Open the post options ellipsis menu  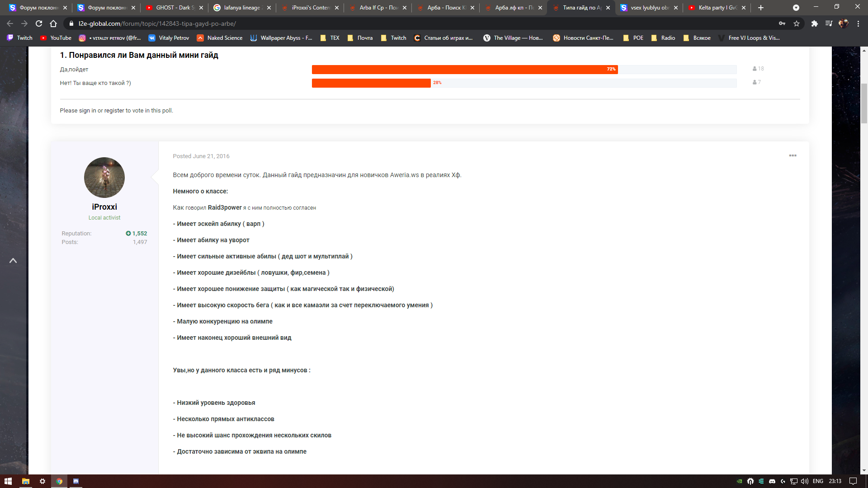pyautogui.click(x=793, y=155)
